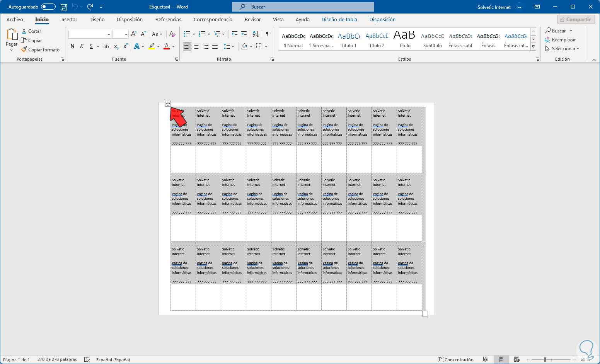Toggle the Autoguardado switch

tap(48, 7)
